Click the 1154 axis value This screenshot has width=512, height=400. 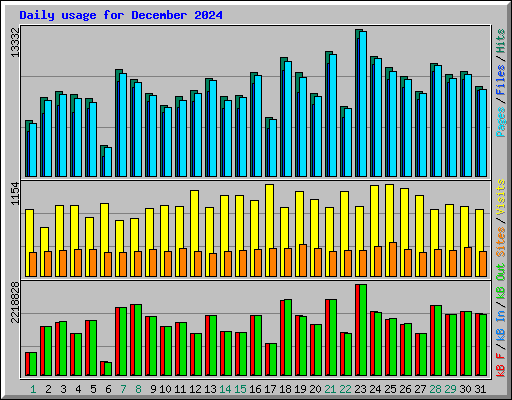pyautogui.click(x=15, y=193)
